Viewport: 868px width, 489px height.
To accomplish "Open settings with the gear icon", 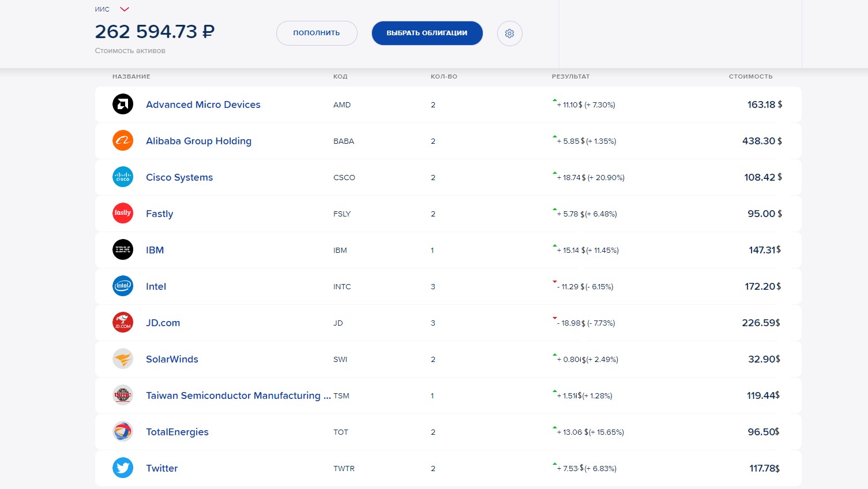I will (510, 33).
